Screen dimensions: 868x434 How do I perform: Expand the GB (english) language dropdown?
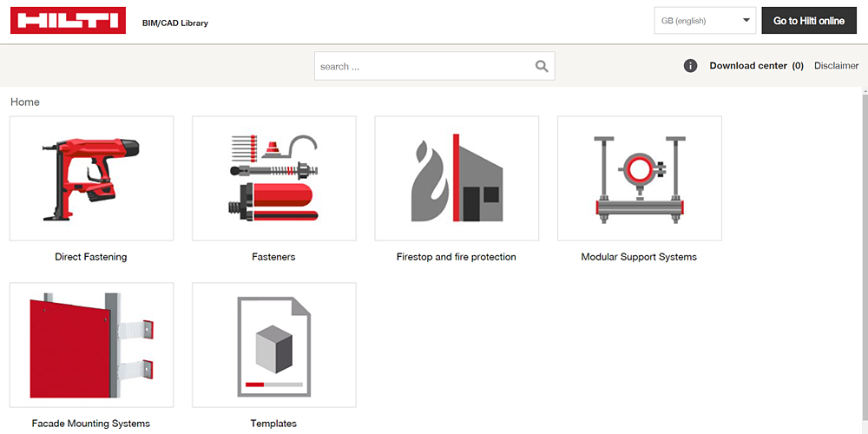click(705, 21)
